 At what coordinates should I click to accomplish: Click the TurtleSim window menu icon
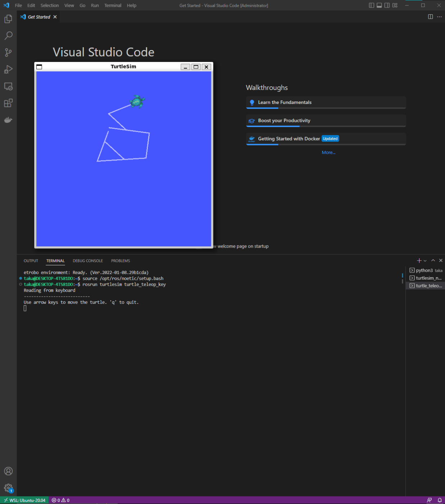click(39, 67)
